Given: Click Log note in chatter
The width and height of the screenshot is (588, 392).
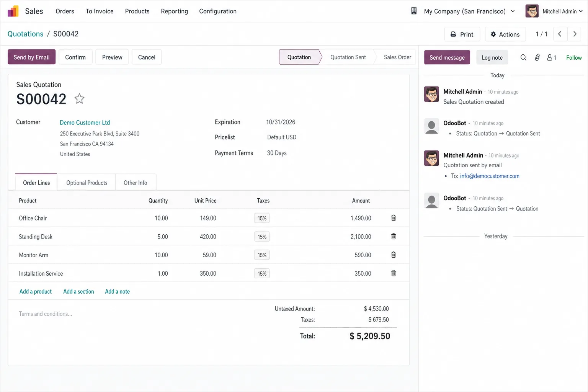Looking at the screenshot, I should click(492, 57).
